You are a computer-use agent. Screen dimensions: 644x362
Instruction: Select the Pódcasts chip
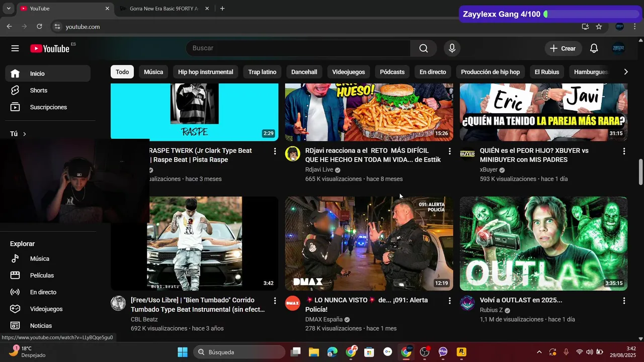(392, 72)
